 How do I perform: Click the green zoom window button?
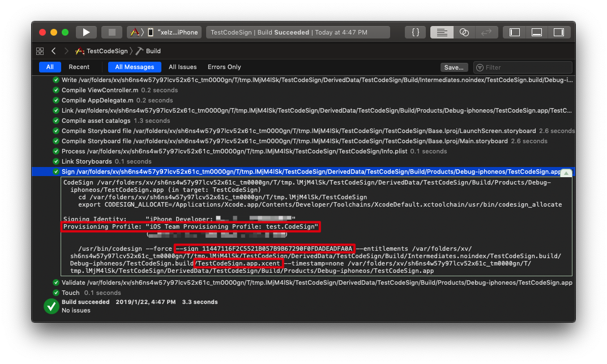click(x=65, y=32)
